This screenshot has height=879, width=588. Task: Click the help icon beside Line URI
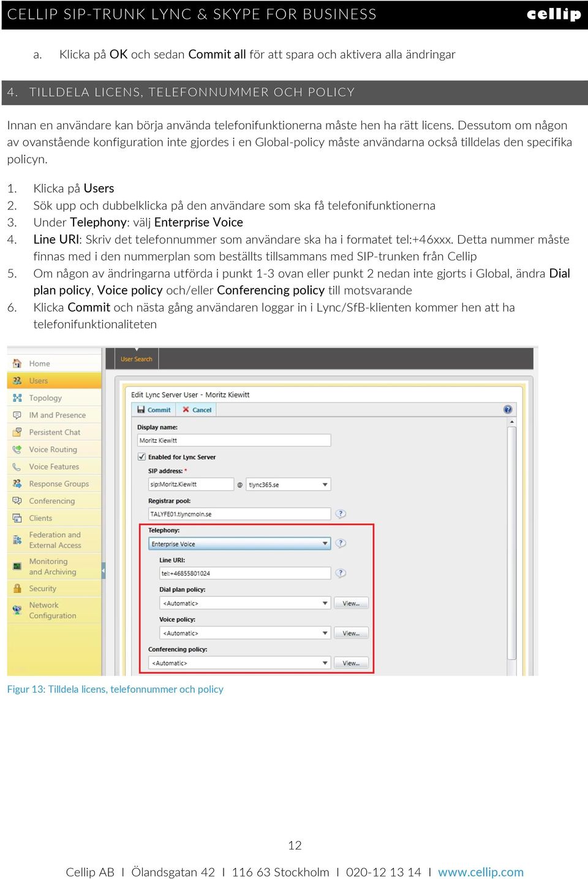(341, 573)
